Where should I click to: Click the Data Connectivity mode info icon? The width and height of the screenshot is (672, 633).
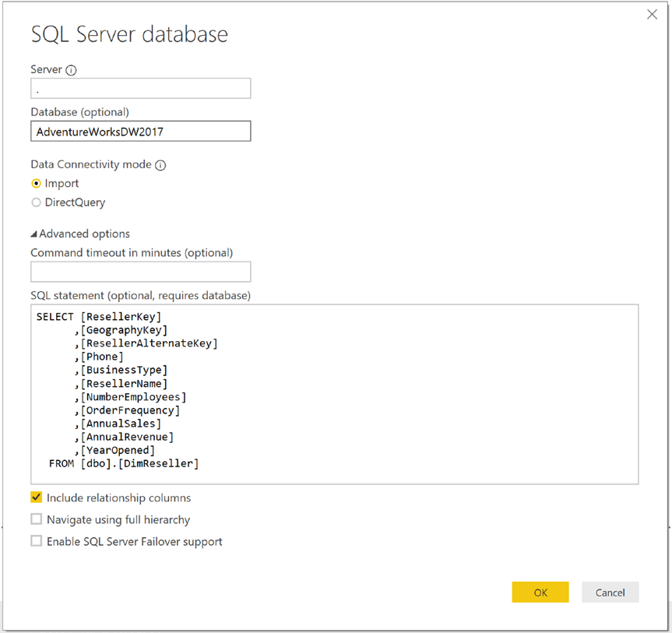(160, 165)
